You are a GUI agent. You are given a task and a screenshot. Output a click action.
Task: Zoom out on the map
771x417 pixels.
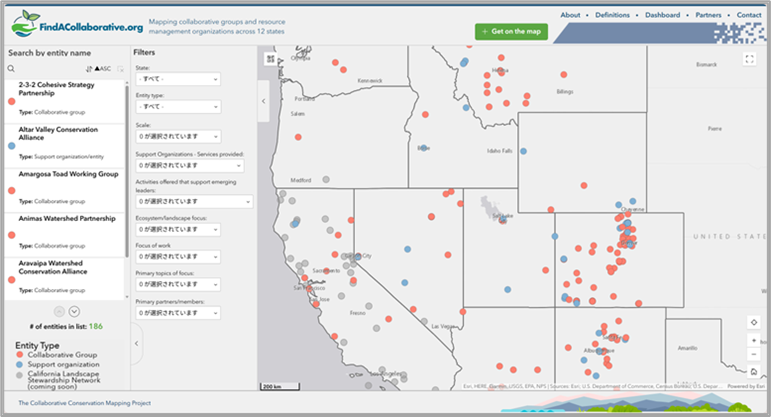pos(752,355)
